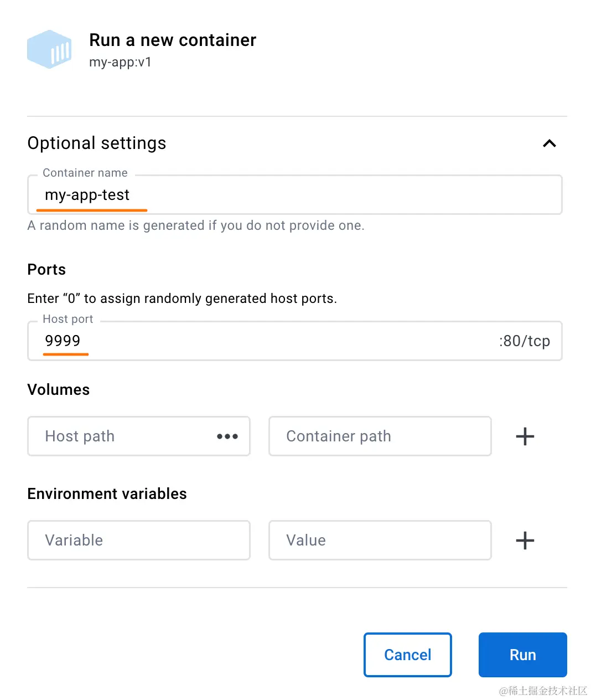Collapse the Optional settings chevron
This screenshot has height=700, width=591.
click(549, 143)
